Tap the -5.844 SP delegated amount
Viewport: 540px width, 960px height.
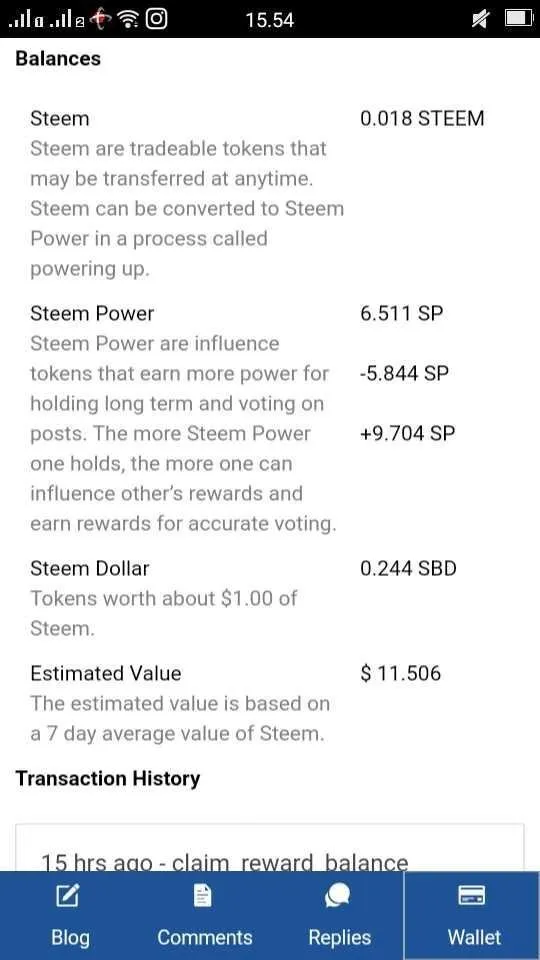point(405,373)
